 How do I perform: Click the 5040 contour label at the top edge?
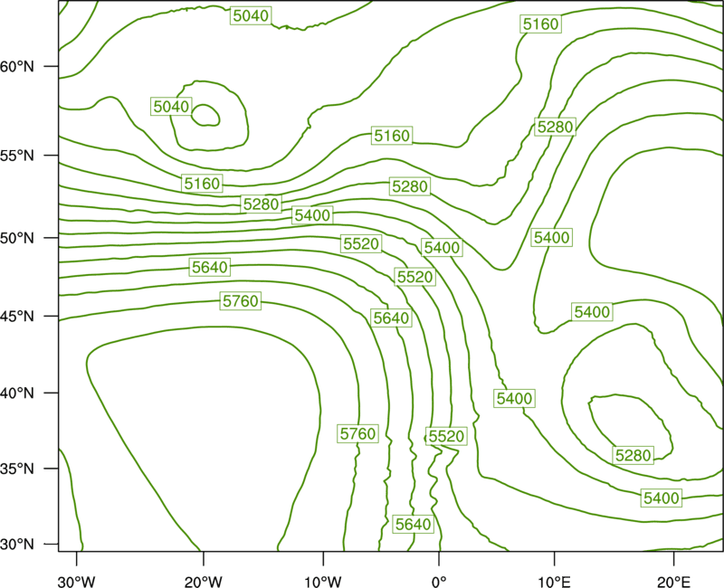click(x=251, y=15)
